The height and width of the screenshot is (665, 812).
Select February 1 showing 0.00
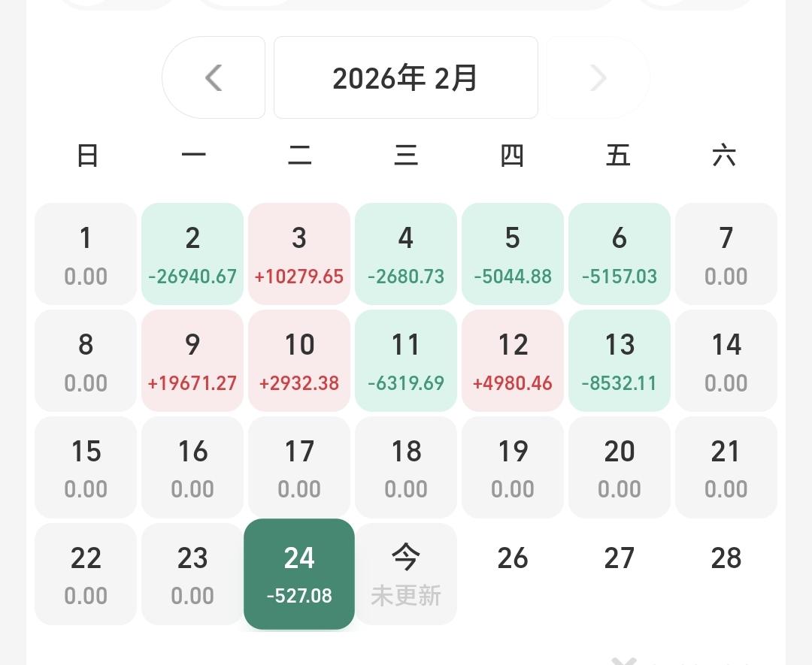pyautogui.click(x=86, y=254)
